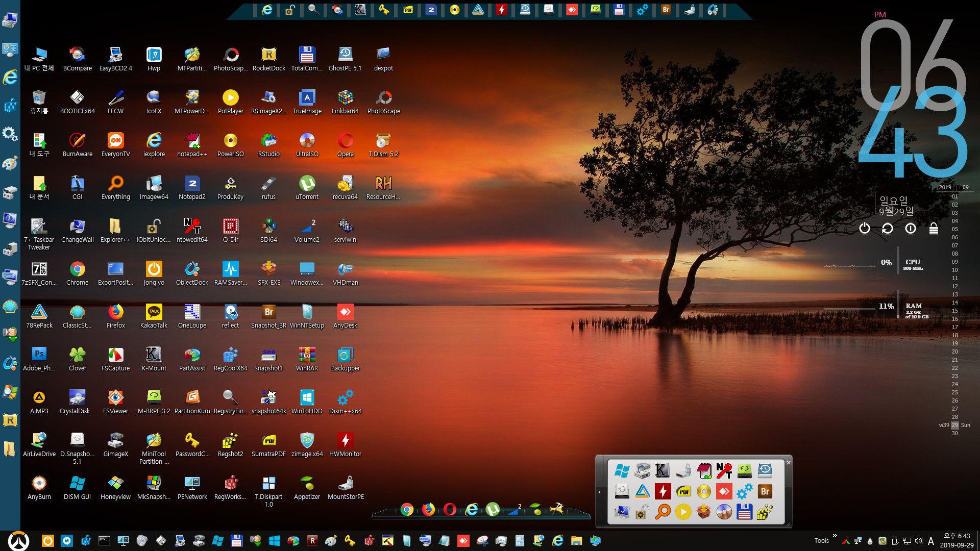
Task: Open the AnyDesk desktop icon
Action: click(345, 316)
